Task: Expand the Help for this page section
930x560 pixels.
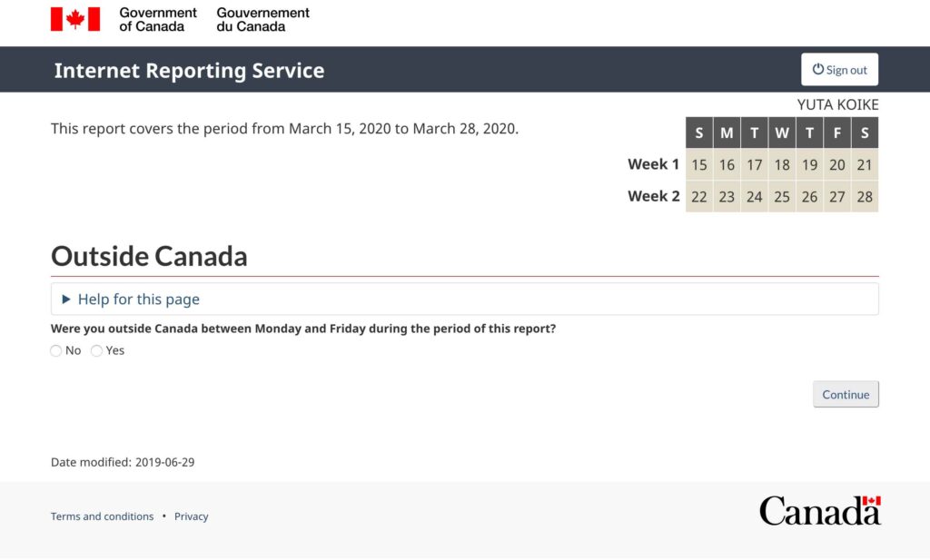Action: coord(138,300)
